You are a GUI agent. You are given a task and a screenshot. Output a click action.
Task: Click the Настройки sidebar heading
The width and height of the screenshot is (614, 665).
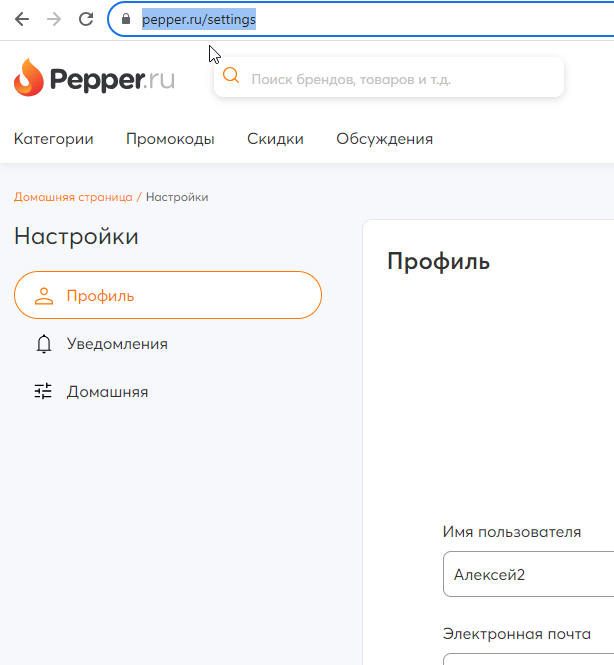76,236
